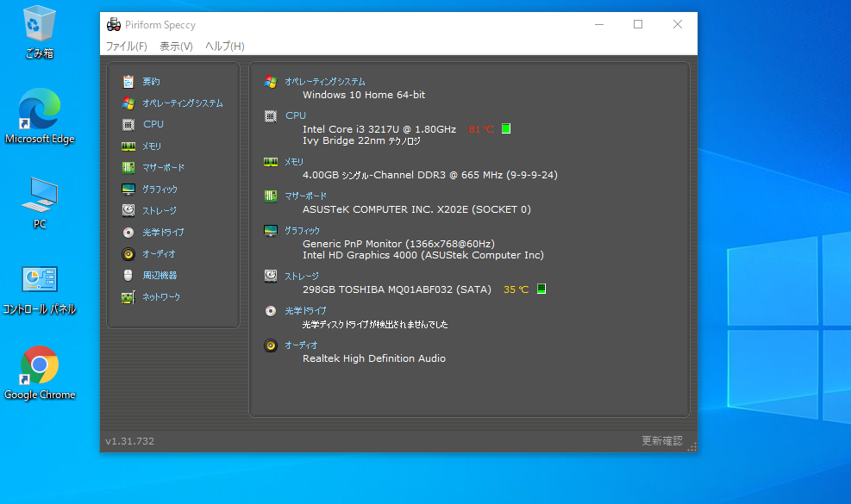Click the Intel HD Graphics 4000 line
The image size is (851, 504).
tap(422, 255)
